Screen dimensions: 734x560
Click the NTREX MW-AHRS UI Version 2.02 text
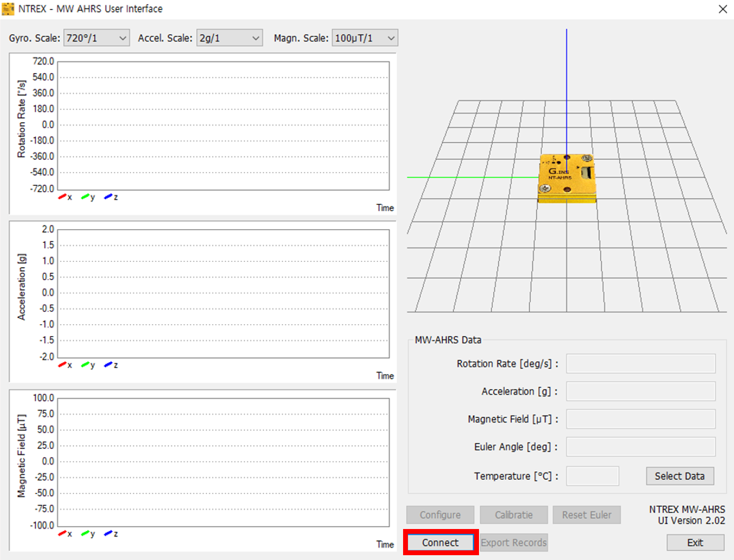point(687,515)
